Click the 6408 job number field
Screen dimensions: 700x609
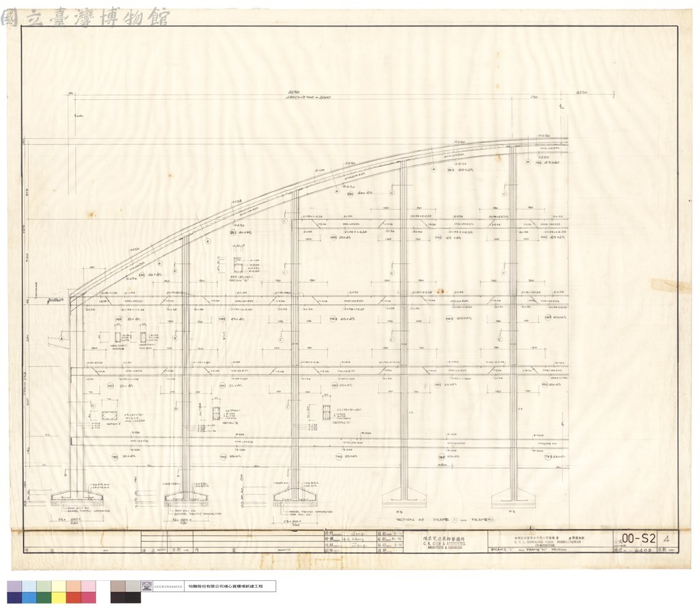pyautogui.click(x=640, y=550)
